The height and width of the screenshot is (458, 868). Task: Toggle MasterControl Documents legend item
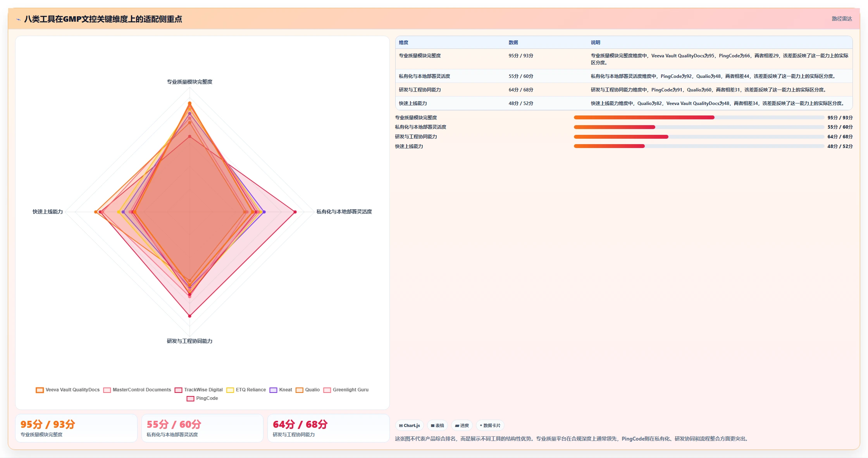pos(137,390)
